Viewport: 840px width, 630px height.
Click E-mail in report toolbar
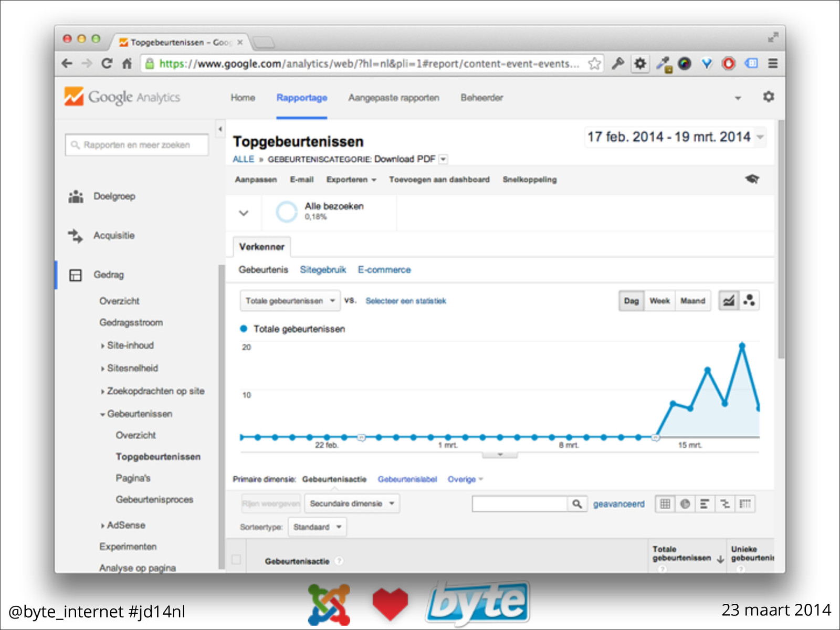point(302,180)
